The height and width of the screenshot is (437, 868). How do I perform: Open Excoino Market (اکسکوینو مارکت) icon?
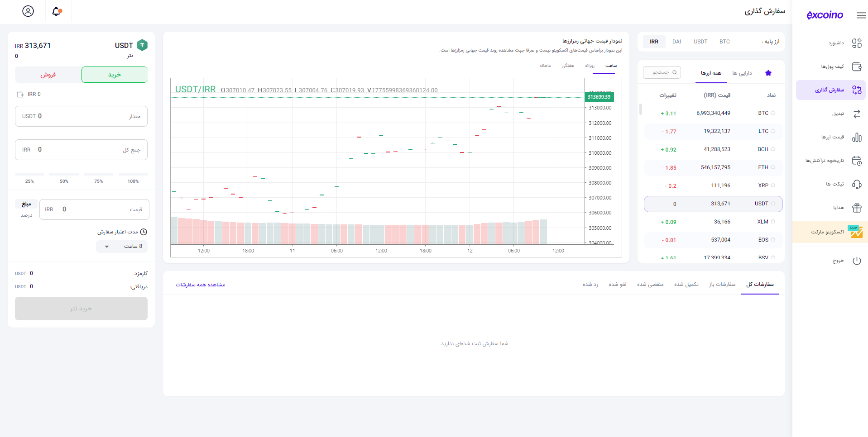(x=856, y=232)
